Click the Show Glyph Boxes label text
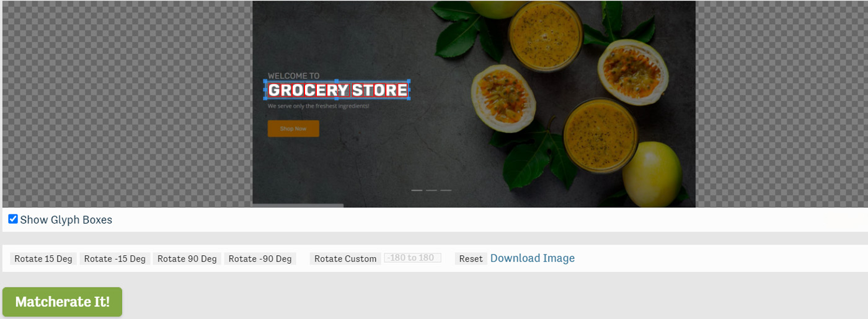 point(66,220)
